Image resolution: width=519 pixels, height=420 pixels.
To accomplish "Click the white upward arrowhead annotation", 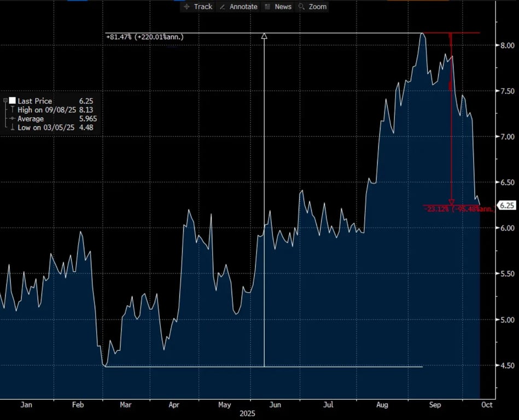I will pyautogui.click(x=264, y=36).
